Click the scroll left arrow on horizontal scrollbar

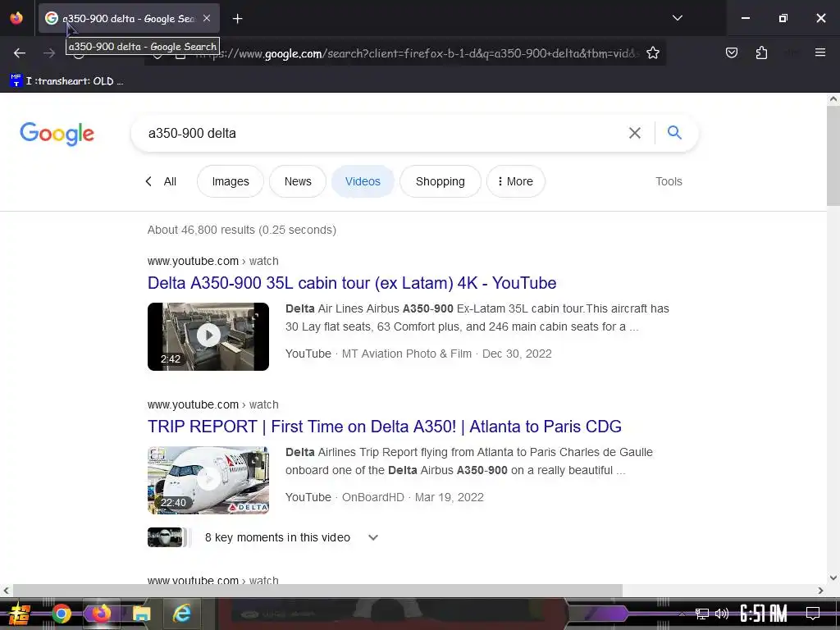6,591
